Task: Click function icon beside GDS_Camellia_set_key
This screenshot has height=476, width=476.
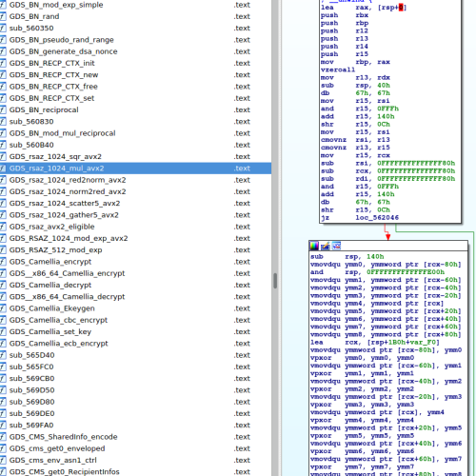Action: 3,331
